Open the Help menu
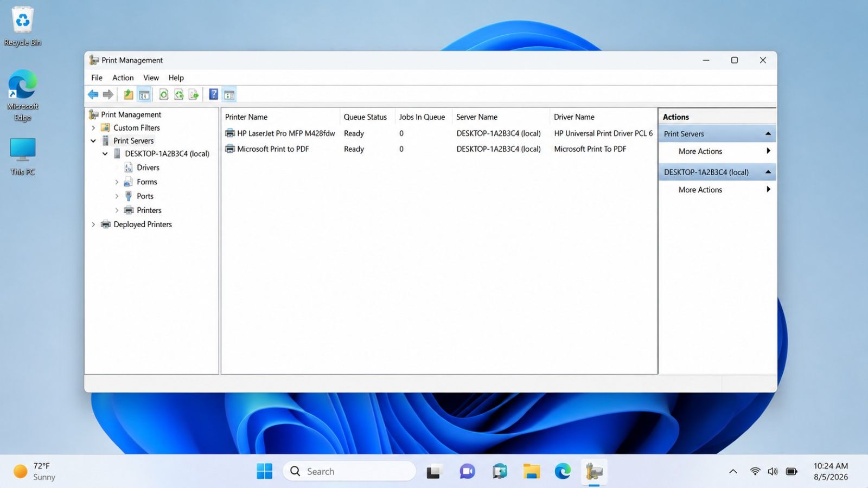 point(176,78)
